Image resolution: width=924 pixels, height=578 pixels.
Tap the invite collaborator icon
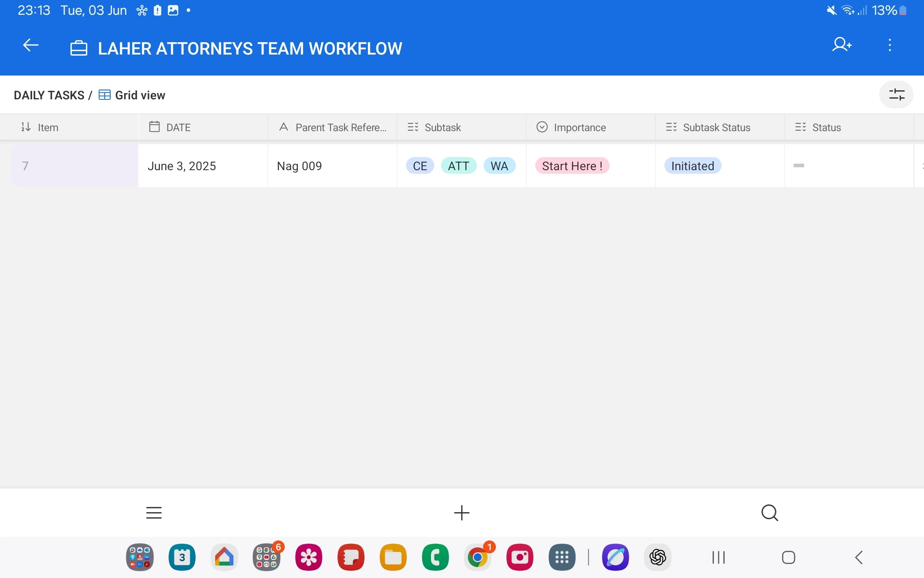[842, 45]
